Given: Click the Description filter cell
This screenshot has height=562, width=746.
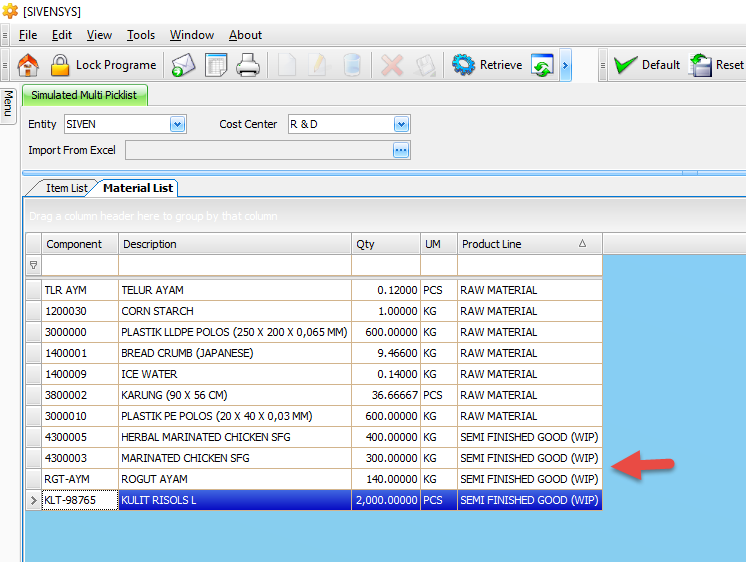Looking at the screenshot, I should coord(235,265).
